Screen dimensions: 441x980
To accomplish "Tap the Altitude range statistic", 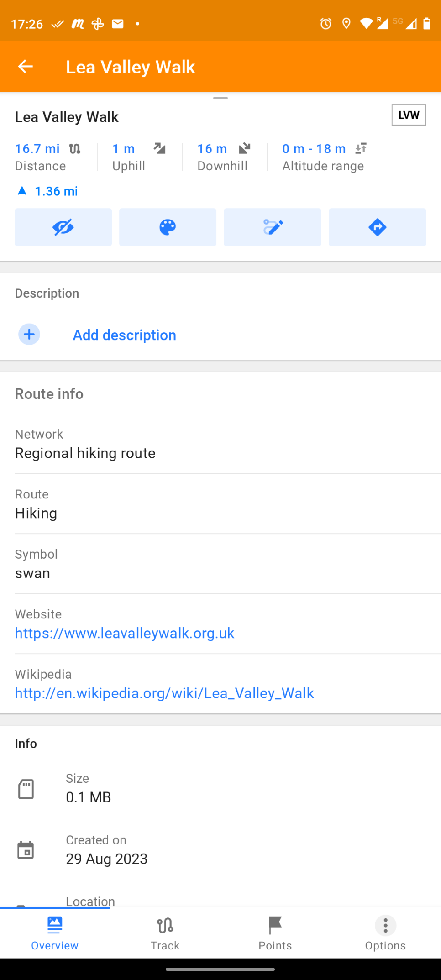I will pos(324,157).
